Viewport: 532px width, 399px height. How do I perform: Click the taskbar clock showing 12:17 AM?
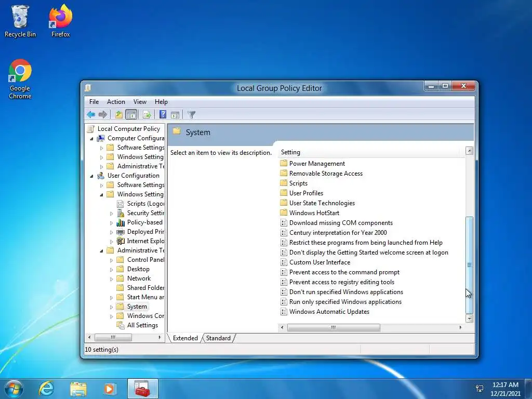click(x=505, y=389)
